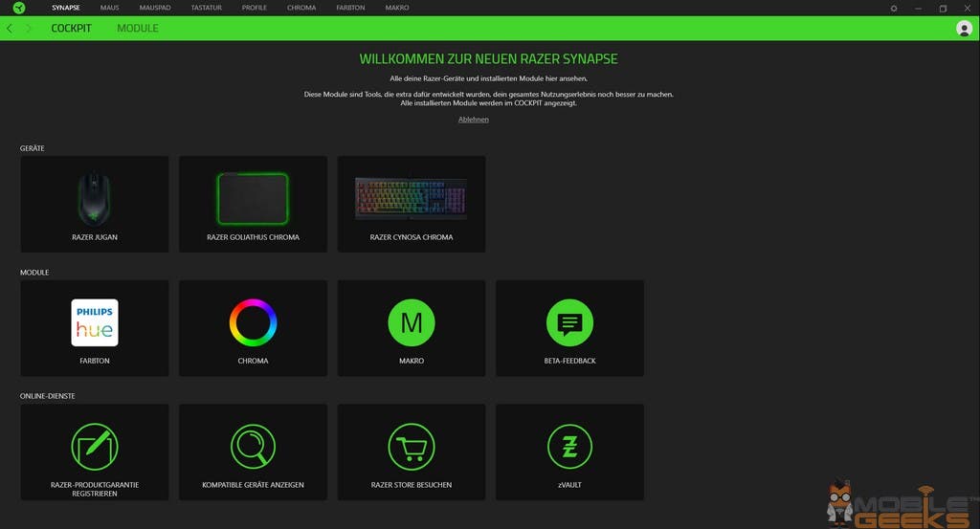Switch to the Module tab
The width and height of the screenshot is (980, 529).
(138, 28)
